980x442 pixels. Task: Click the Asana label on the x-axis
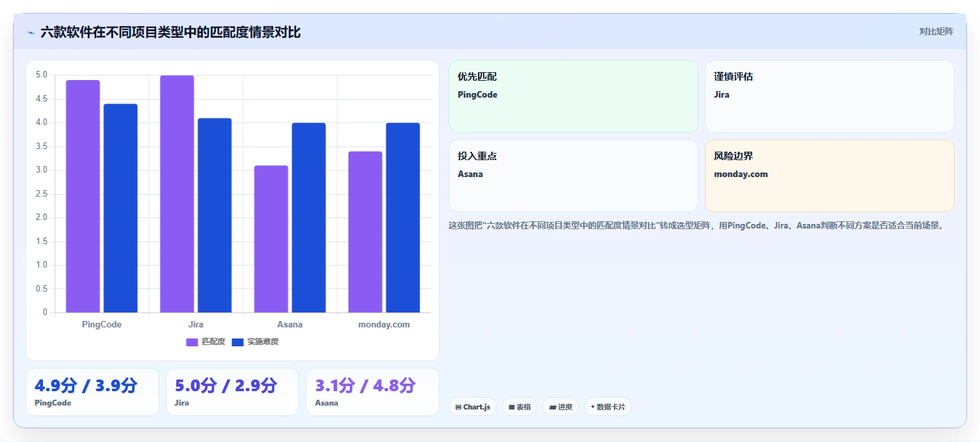tap(290, 324)
